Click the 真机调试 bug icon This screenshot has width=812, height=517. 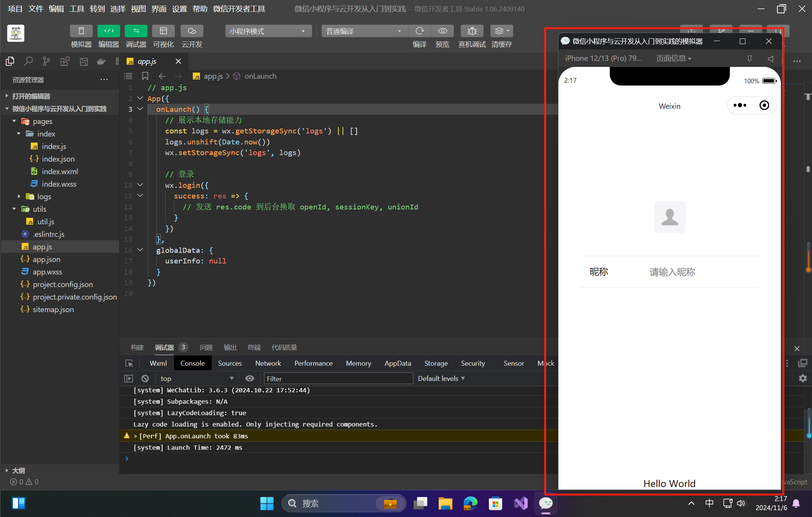[x=472, y=31]
